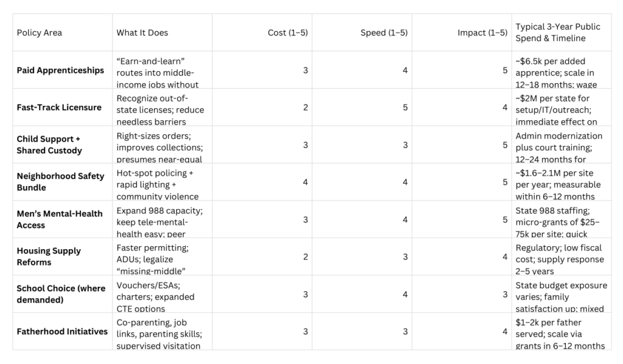623x364 pixels.
Task: Click the Hot-spot policing description cell
Action: click(162, 182)
